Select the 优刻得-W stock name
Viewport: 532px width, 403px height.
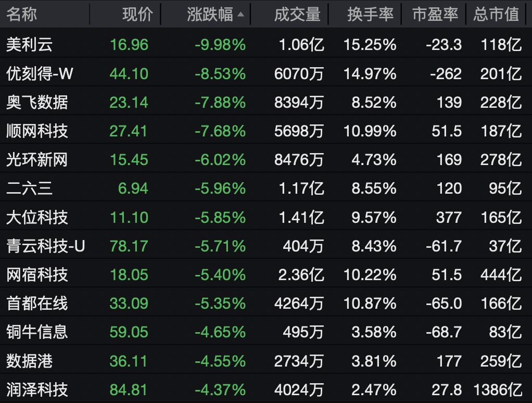click(x=39, y=73)
